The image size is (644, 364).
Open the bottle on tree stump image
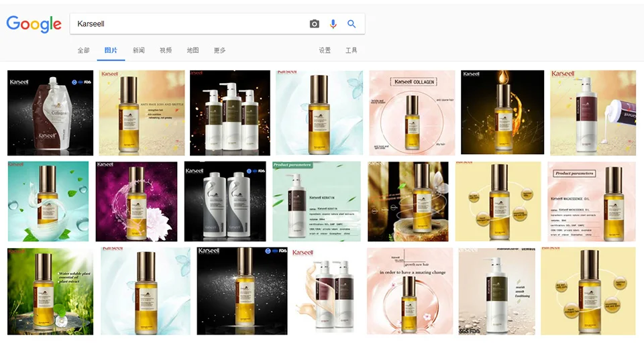click(408, 201)
